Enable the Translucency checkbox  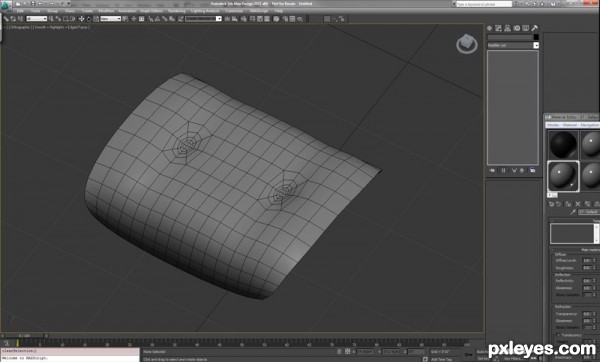[558, 335]
